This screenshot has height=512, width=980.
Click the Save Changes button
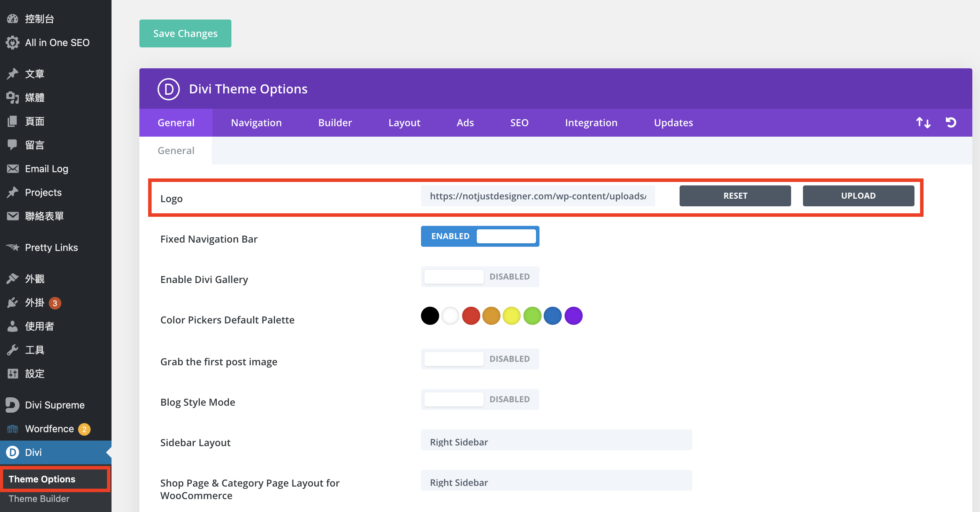point(185,33)
